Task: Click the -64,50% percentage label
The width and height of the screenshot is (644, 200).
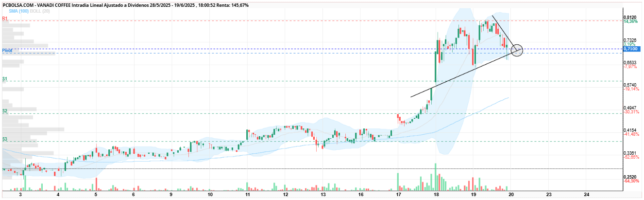Action: click(x=630, y=181)
